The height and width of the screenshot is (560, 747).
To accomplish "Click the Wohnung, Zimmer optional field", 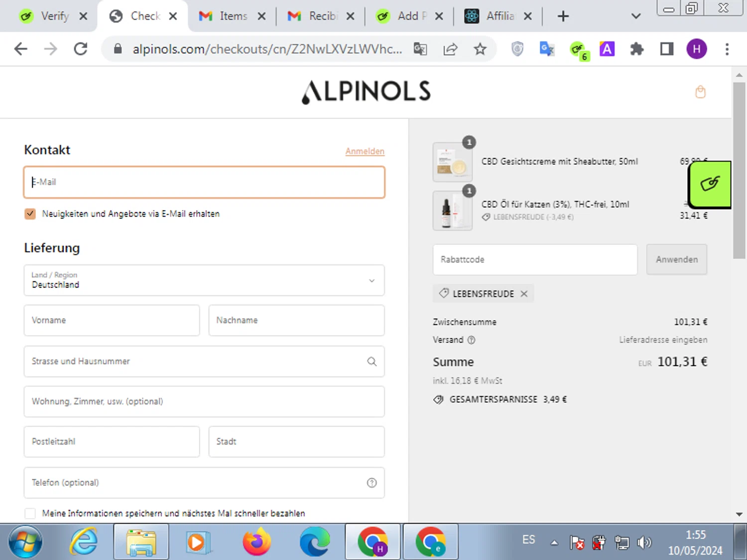I will pyautogui.click(x=204, y=401).
